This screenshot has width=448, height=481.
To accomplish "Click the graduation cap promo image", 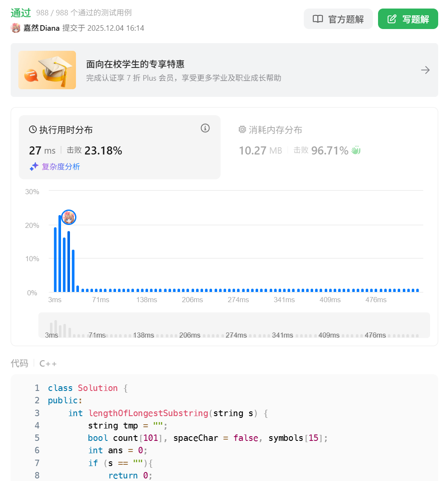I will [47, 70].
